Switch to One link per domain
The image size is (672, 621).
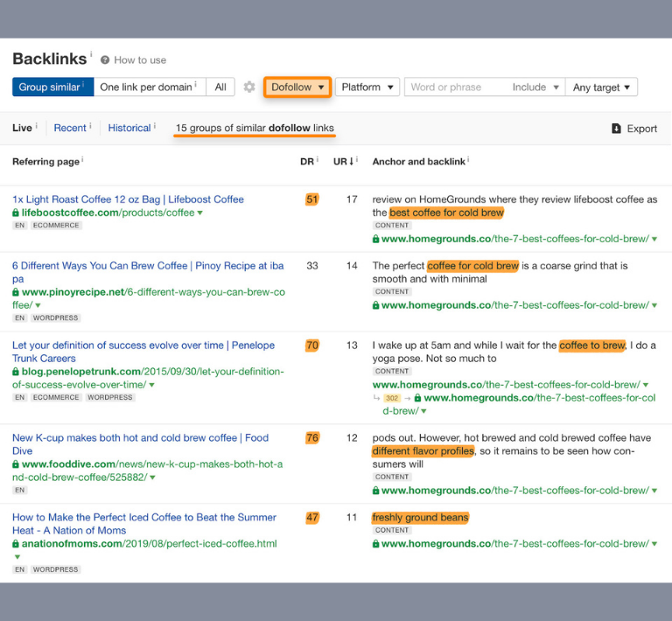click(x=146, y=87)
